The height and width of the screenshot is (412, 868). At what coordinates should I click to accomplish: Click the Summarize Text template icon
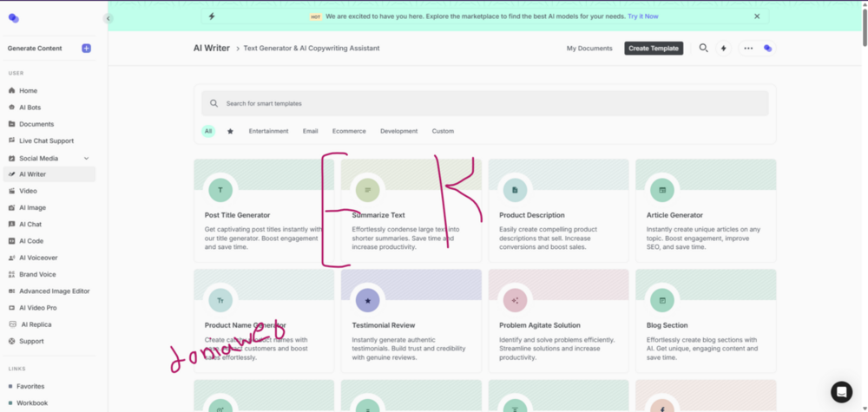(x=367, y=190)
